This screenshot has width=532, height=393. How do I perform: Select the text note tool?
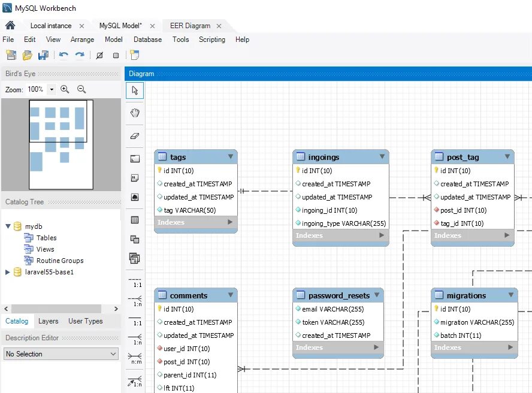135,178
